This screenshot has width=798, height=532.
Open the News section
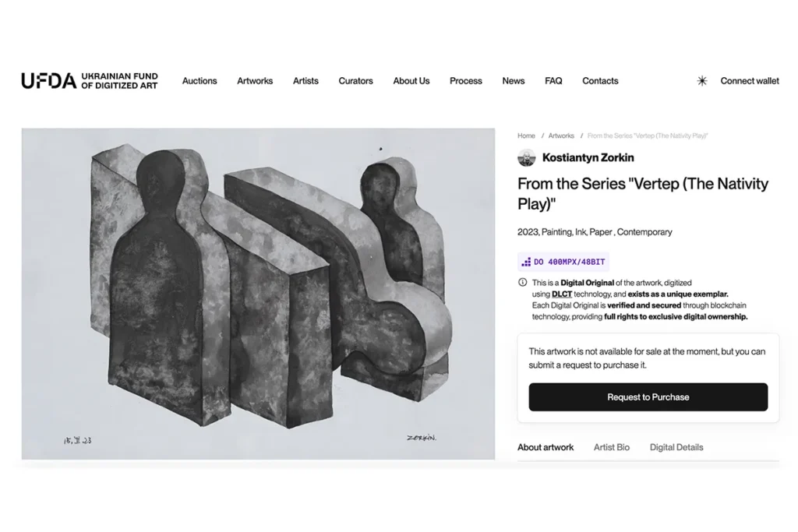(x=514, y=81)
